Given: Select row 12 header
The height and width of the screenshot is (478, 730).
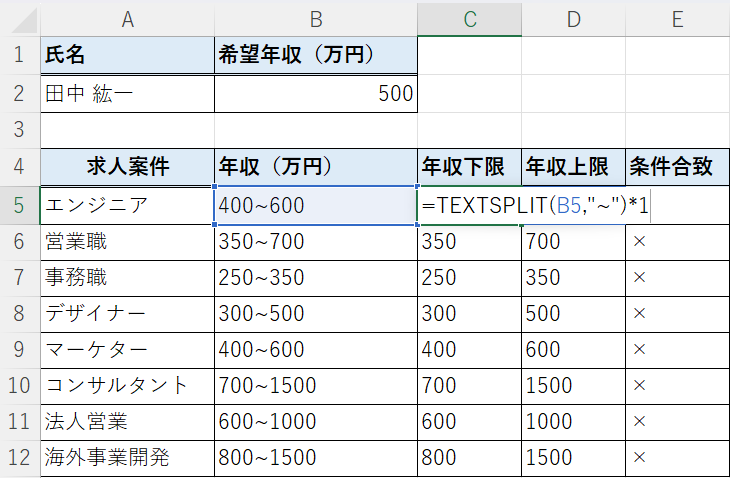Looking at the screenshot, I should coord(20,458).
